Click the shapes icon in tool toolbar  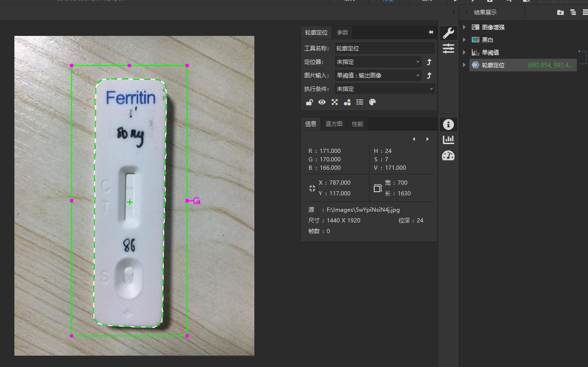(x=347, y=102)
